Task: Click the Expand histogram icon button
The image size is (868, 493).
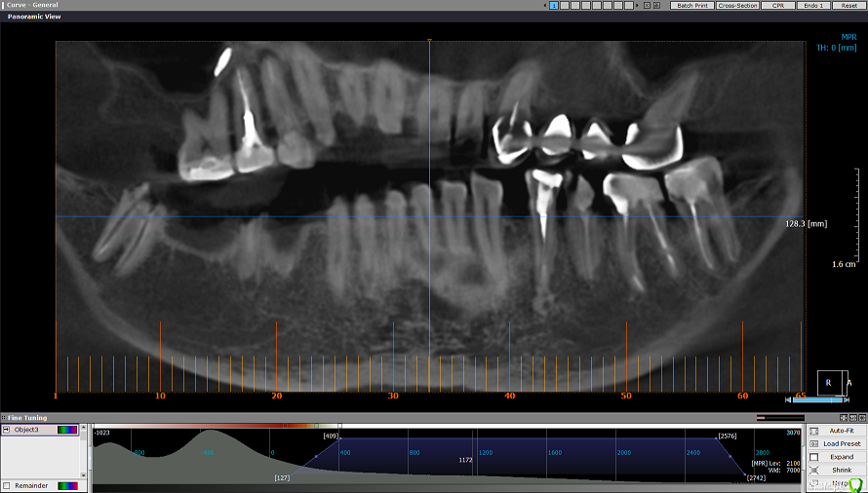Action: pos(813,457)
